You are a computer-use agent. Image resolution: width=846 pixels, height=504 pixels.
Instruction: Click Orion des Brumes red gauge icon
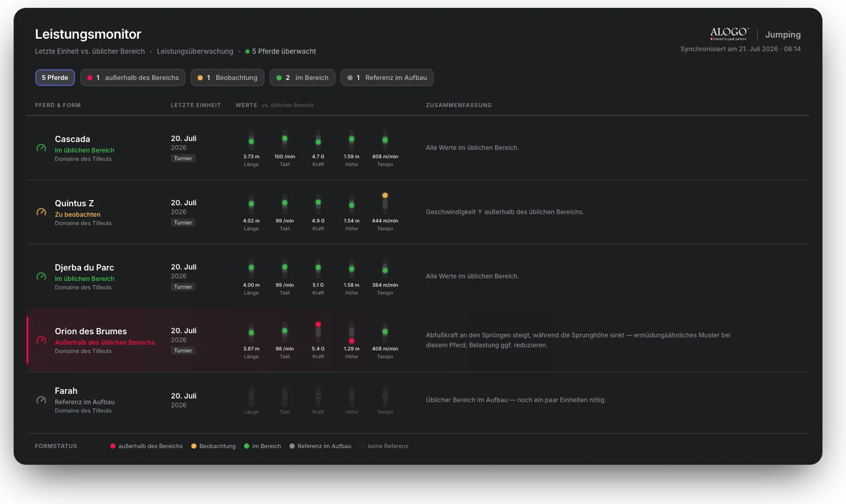coord(41,341)
